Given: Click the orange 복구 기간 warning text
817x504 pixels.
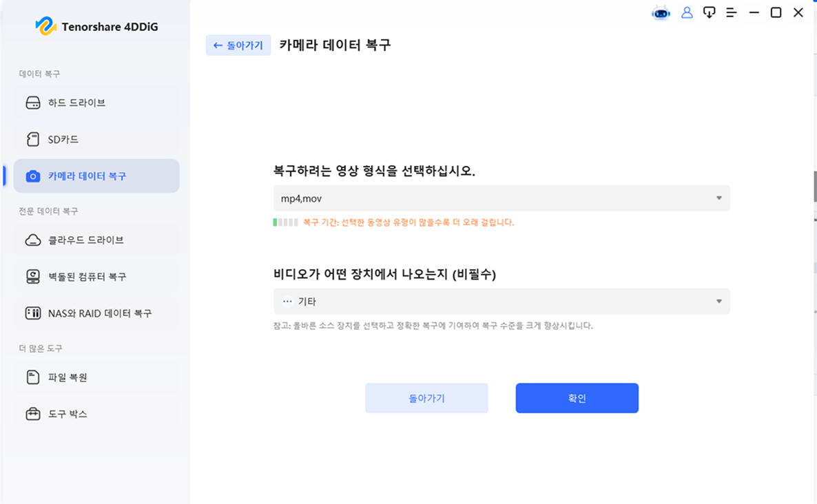Looking at the screenshot, I should pyautogui.click(x=408, y=222).
